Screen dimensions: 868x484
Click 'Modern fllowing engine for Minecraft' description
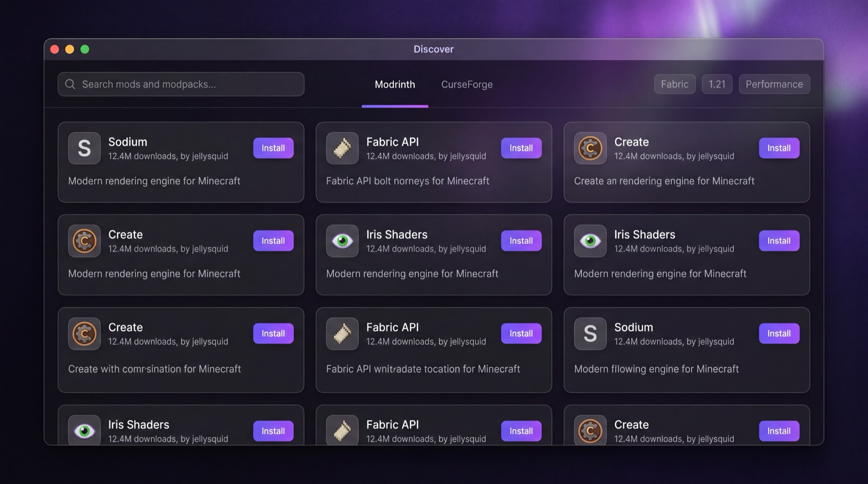656,369
